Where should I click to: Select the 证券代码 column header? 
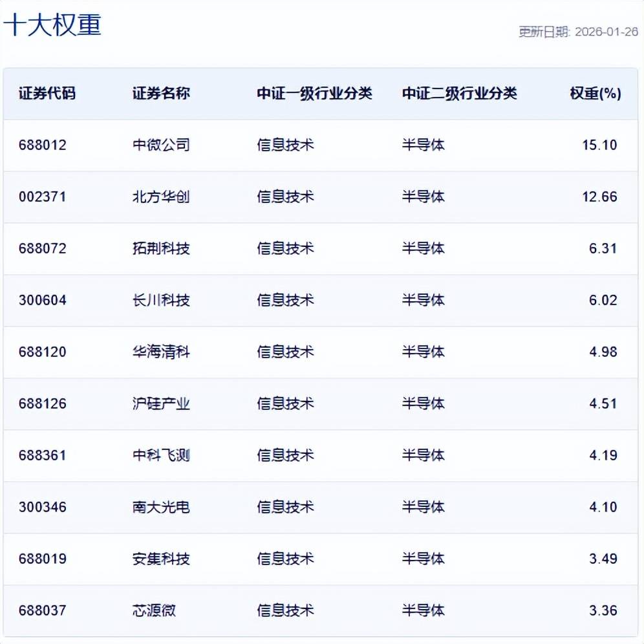tap(47, 93)
